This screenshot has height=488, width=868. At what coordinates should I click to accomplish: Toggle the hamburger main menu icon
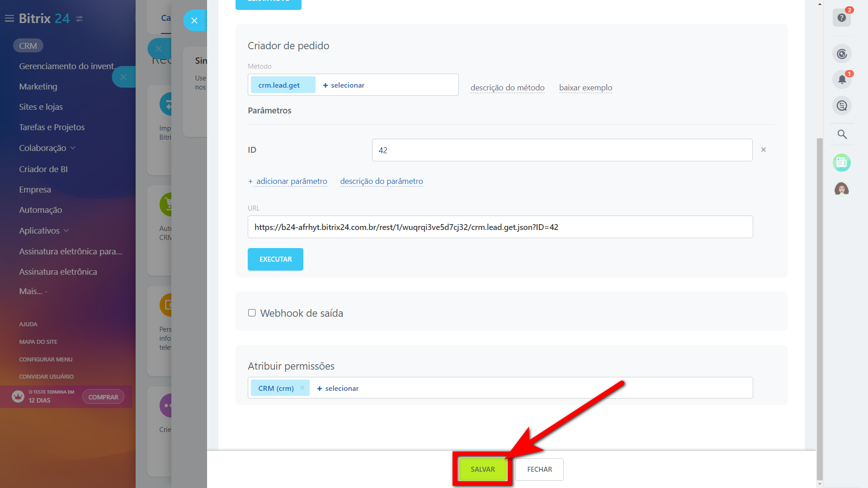click(x=9, y=19)
